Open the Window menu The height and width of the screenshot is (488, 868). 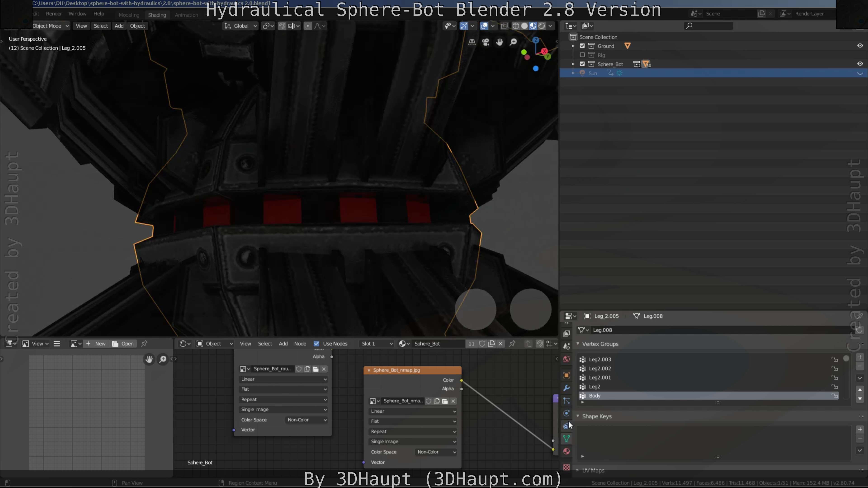pos(78,14)
